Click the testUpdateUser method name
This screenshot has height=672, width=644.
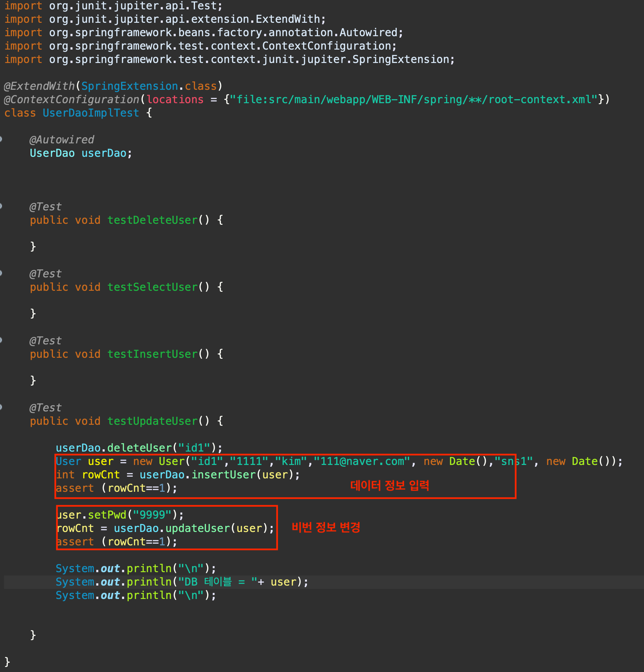point(152,421)
